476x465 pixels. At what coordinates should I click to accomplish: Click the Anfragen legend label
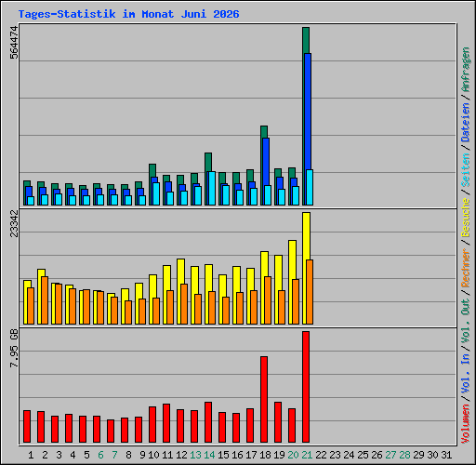pyautogui.click(x=466, y=69)
